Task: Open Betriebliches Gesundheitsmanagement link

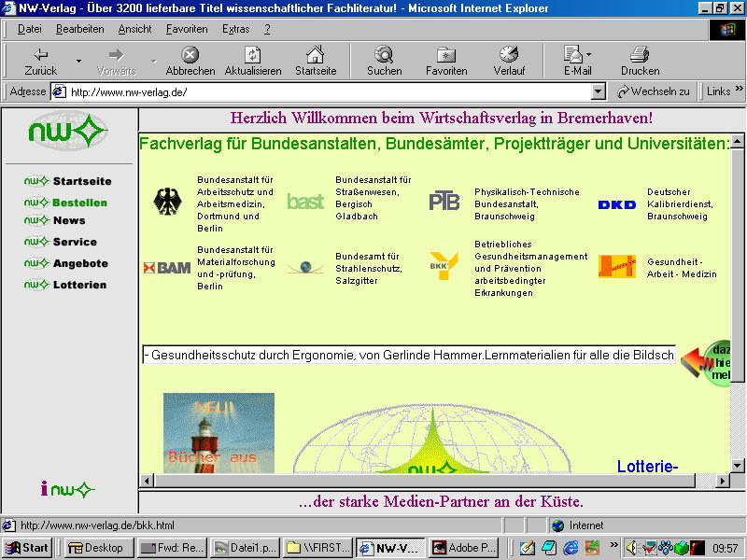Action: (530, 269)
